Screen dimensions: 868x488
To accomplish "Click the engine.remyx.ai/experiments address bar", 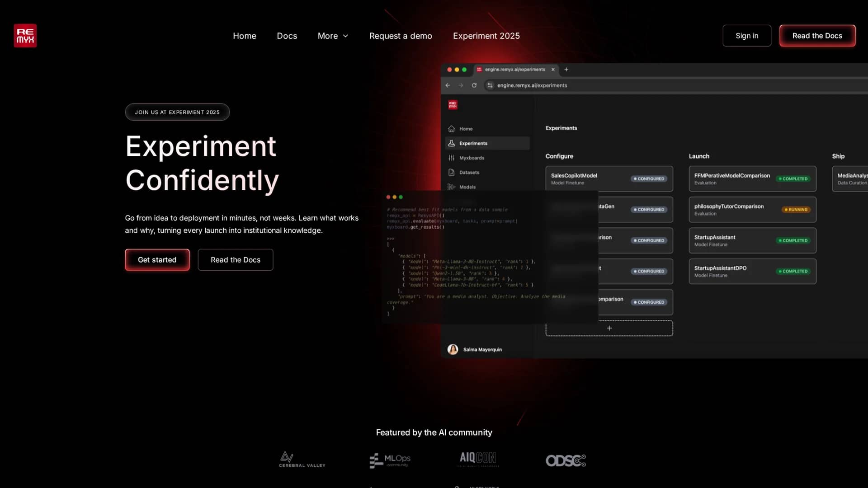I will click(x=675, y=85).
